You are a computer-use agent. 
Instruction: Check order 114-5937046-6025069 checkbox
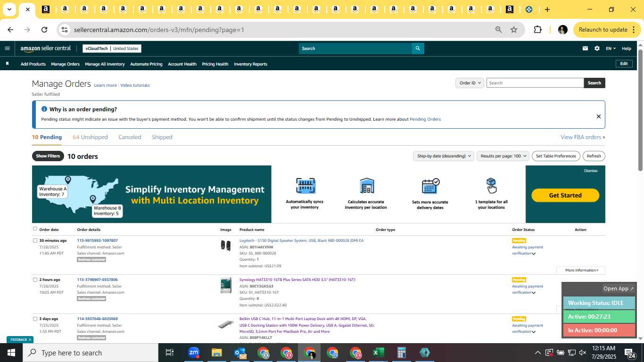pyautogui.click(x=35, y=319)
